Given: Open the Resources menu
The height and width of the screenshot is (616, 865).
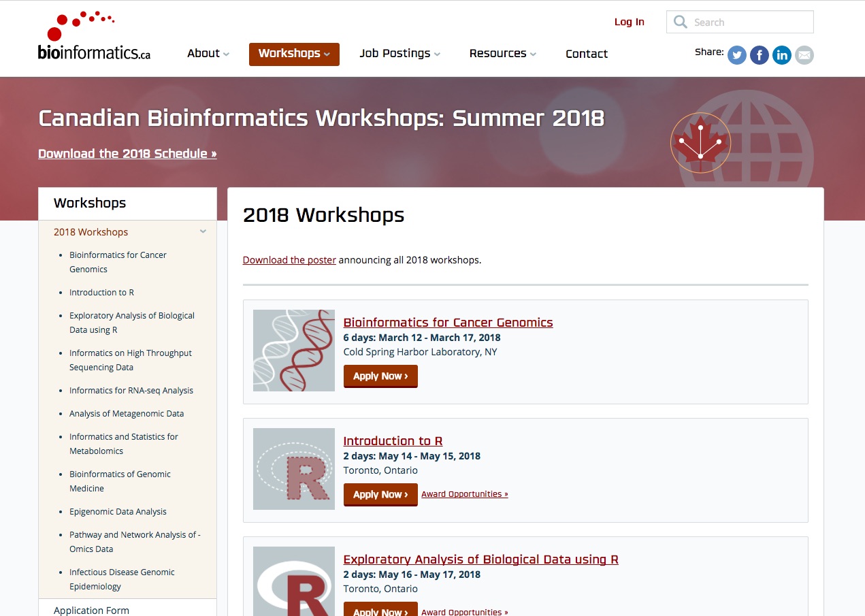Looking at the screenshot, I should 502,54.
